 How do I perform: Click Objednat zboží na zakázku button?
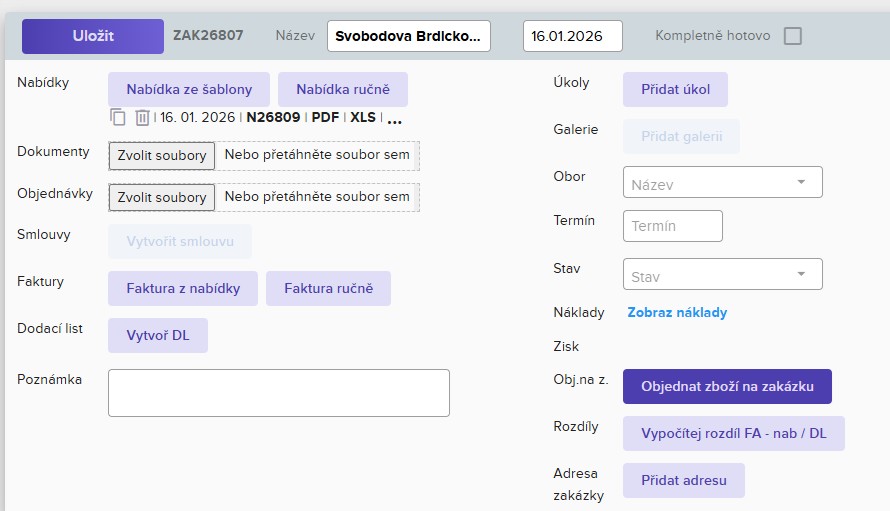(726, 386)
